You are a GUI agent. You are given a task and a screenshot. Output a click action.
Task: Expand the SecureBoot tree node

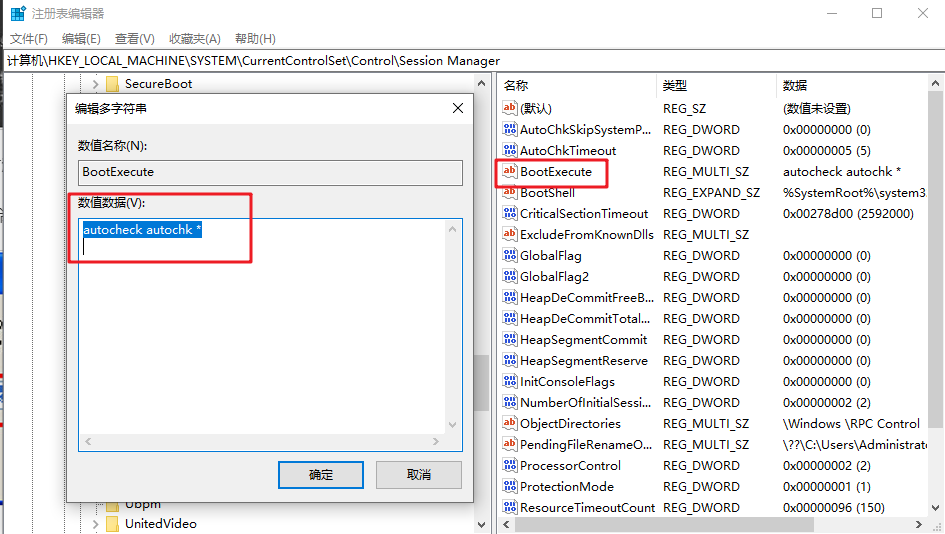tap(95, 84)
